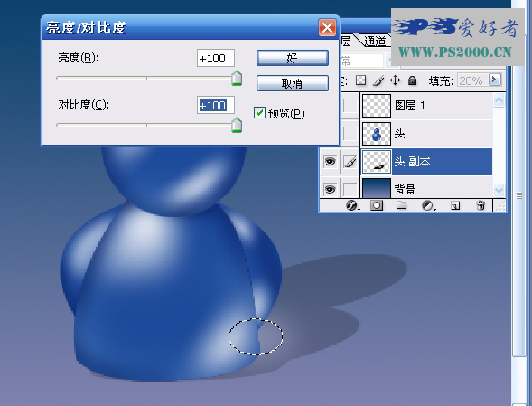The height and width of the screenshot is (406, 532).
Task: Click the delete layer trash icon
Action: (x=481, y=205)
